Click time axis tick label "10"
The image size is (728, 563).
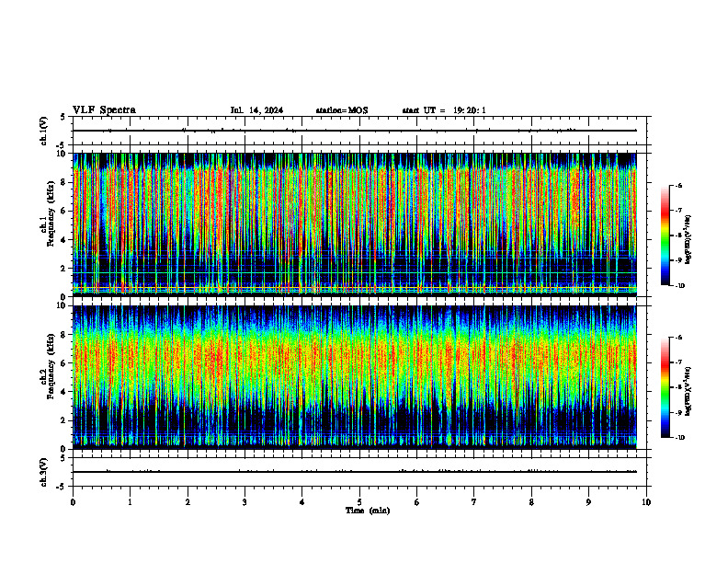pos(646,502)
